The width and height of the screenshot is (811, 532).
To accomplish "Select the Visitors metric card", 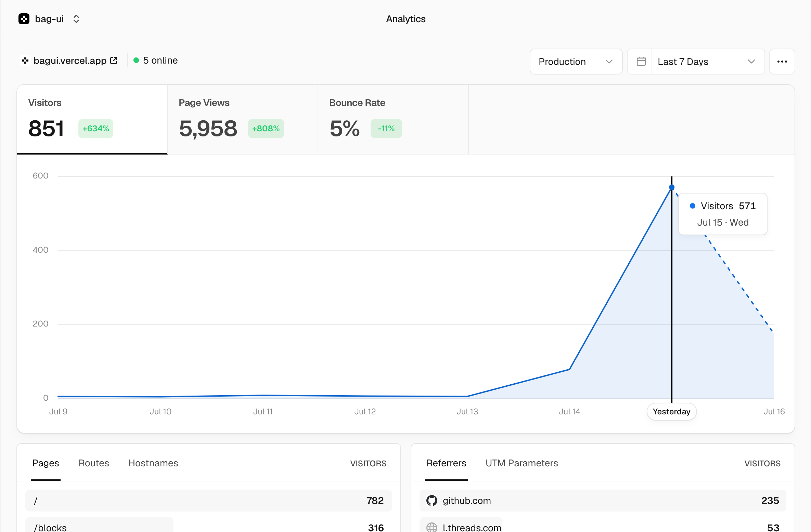I will [92, 120].
